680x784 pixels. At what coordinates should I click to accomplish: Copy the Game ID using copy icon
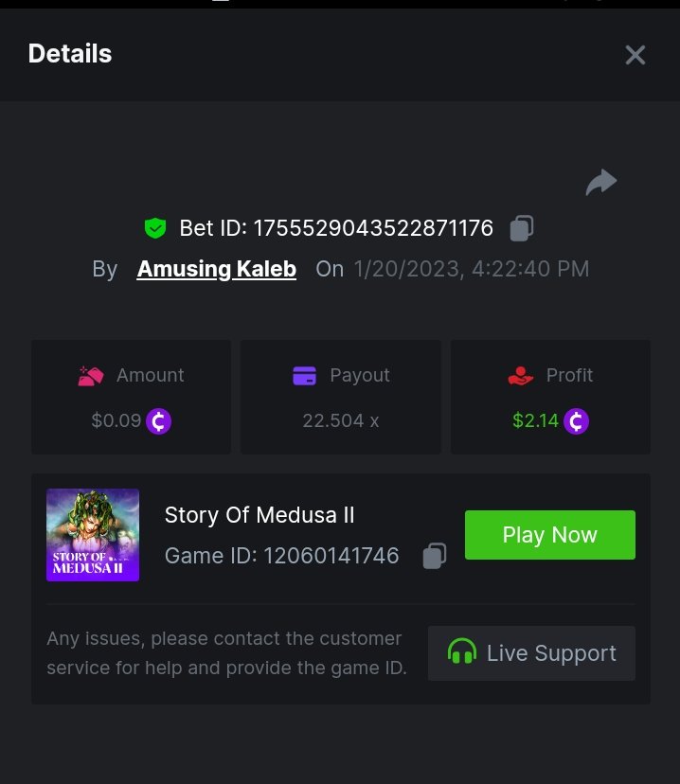click(x=435, y=555)
